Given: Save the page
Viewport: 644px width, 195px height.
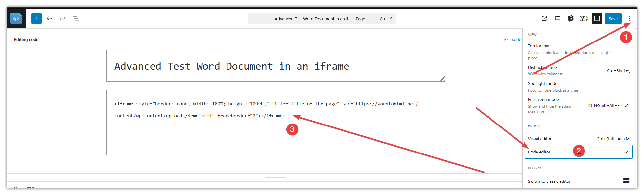Looking at the screenshot, I should click(613, 19).
